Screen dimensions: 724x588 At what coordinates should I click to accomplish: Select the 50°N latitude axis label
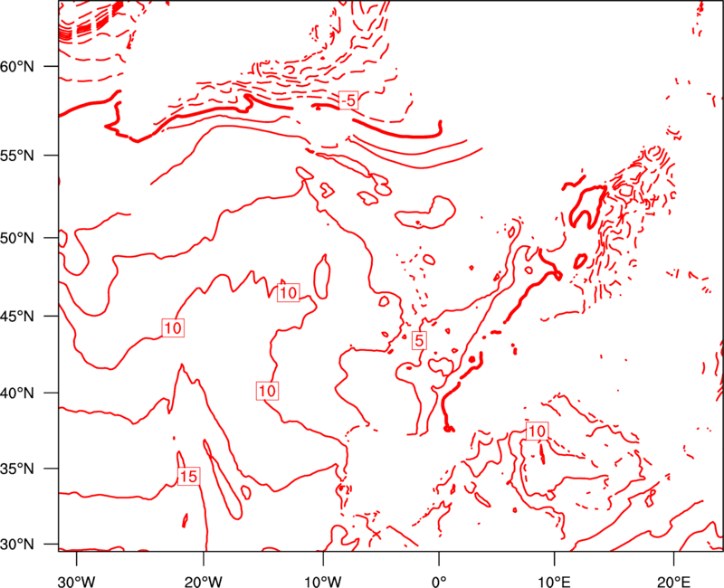[x=17, y=238]
